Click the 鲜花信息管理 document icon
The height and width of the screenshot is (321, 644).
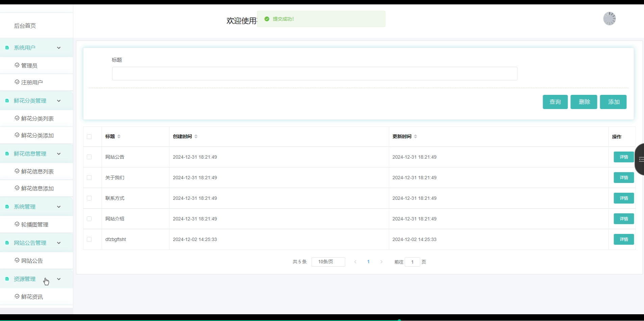tap(7, 154)
